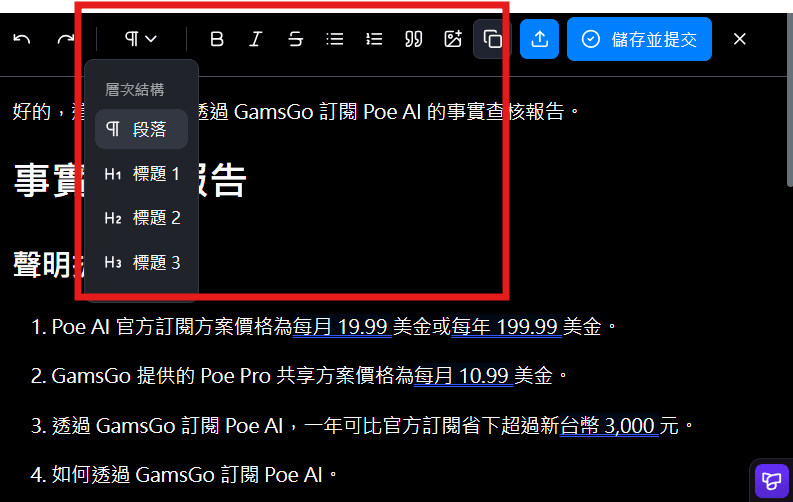Click text 的事實查核報告 in first line

pos(495,112)
